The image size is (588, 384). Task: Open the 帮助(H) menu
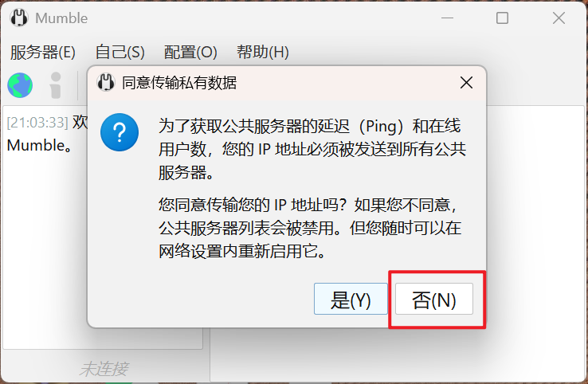(x=262, y=52)
